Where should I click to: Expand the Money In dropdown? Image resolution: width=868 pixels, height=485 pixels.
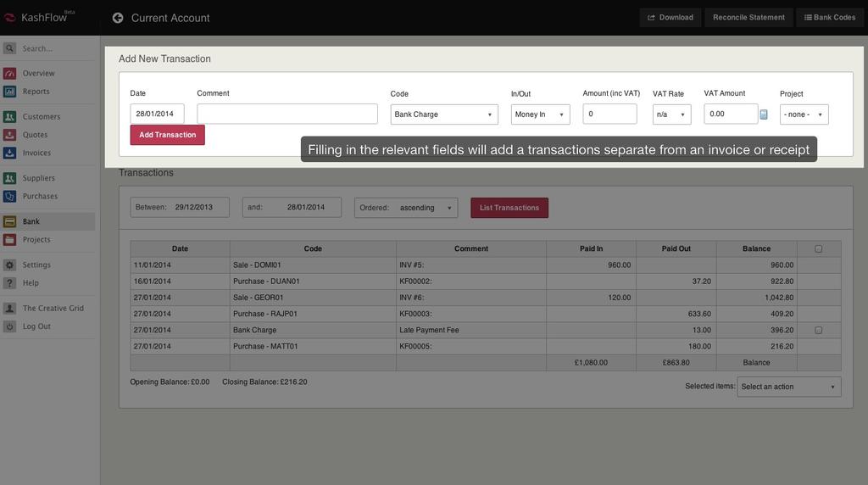(x=540, y=114)
